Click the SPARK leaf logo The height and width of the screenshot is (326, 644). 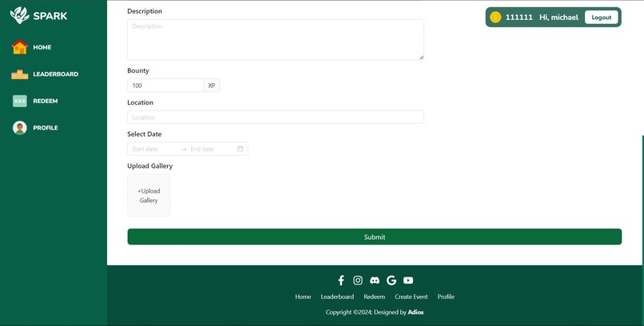point(20,16)
